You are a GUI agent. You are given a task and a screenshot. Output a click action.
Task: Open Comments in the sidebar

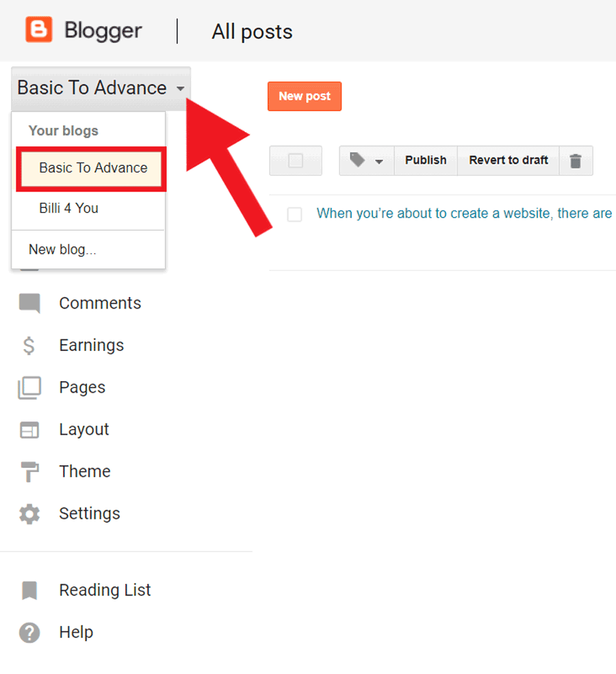click(x=100, y=304)
